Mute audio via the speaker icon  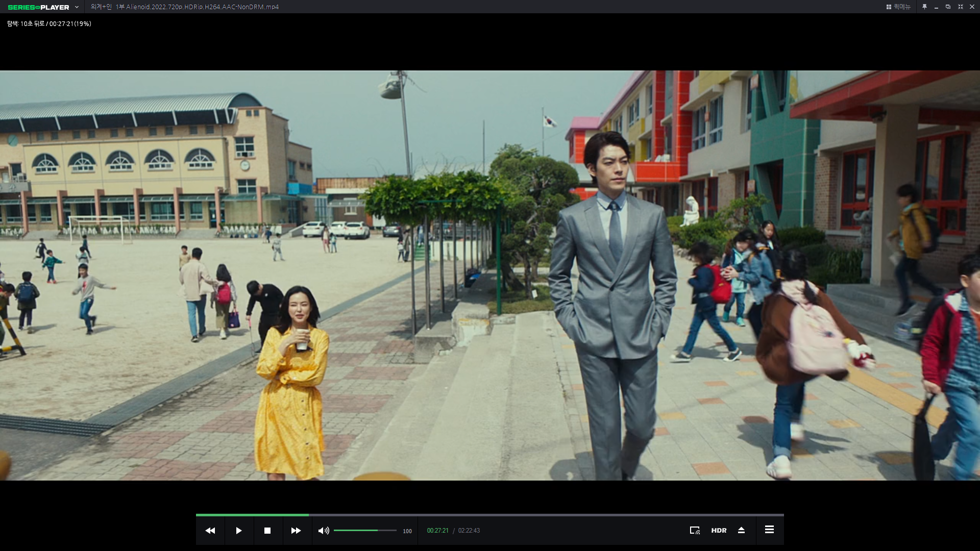click(x=324, y=531)
